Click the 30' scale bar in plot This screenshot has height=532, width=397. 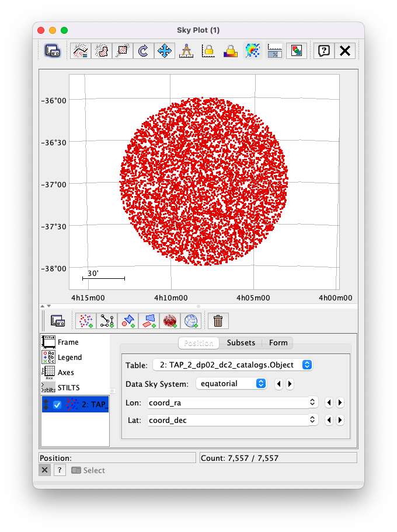click(103, 275)
